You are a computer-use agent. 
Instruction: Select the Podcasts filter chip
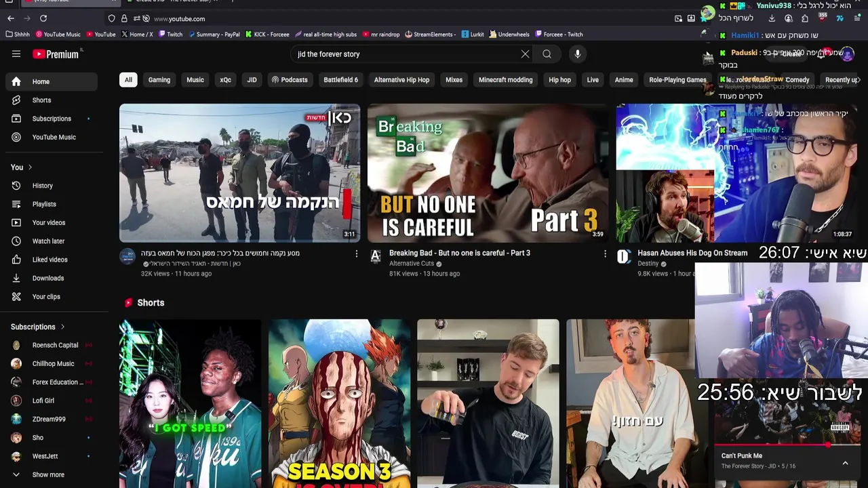click(290, 80)
